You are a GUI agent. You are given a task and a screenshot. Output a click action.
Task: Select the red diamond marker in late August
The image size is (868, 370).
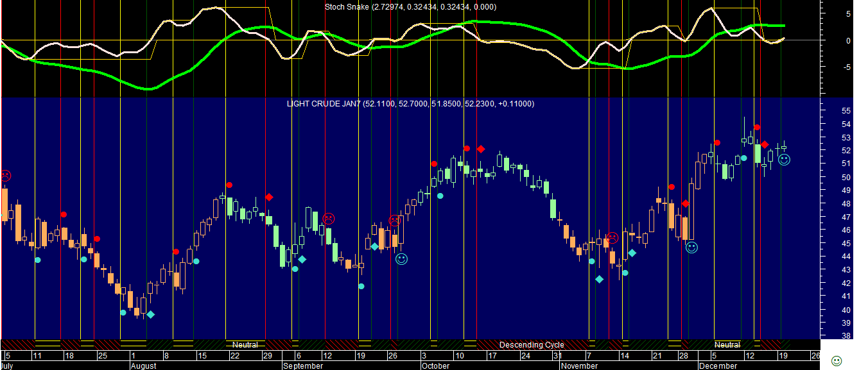(x=269, y=197)
